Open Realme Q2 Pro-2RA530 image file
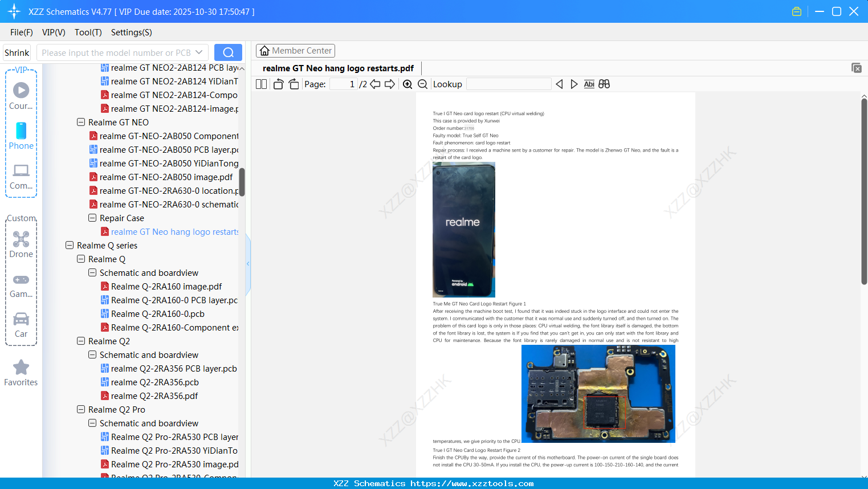 click(175, 464)
